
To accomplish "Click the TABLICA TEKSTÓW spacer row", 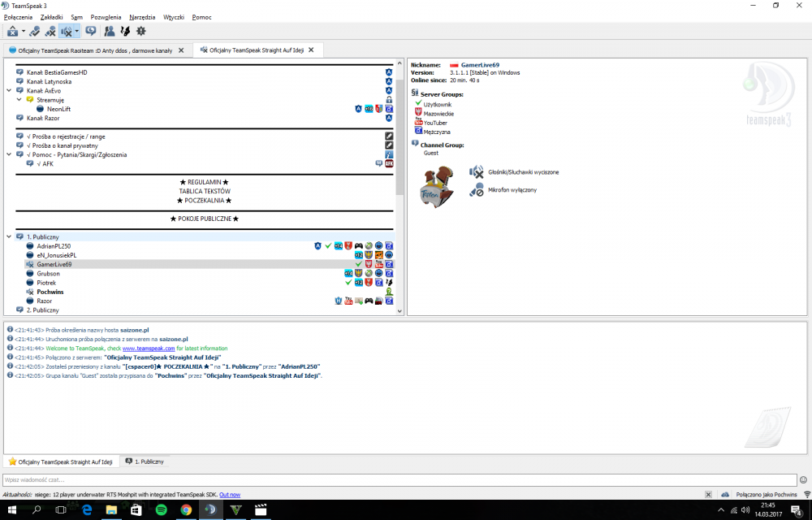I will tap(205, 191).
